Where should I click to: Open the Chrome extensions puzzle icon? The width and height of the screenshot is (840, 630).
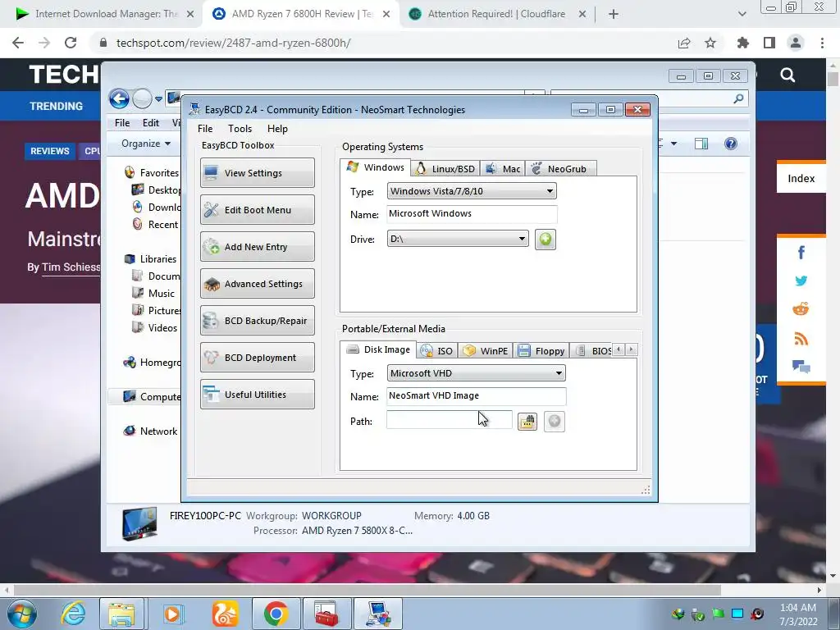click(x=742, y=43)
